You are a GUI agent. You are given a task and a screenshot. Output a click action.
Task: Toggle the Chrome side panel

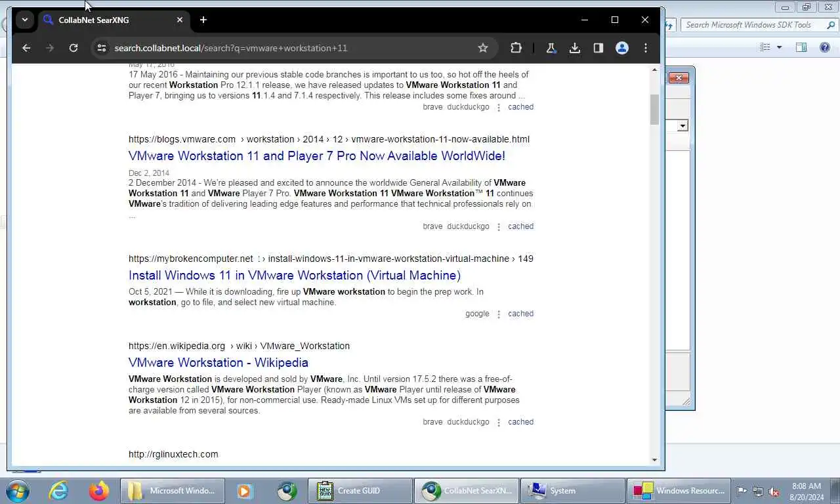pyautogui.click(x=598, y=48)
